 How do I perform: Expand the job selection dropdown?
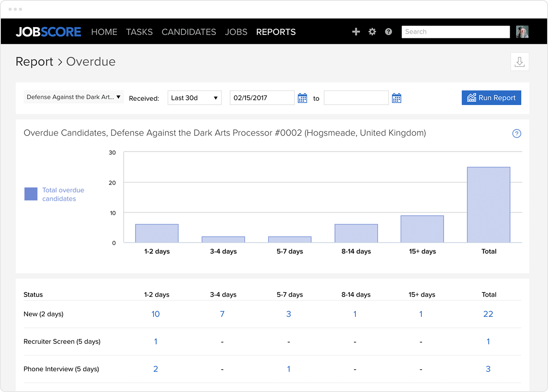pyautogui.click(x=73, y=97)
